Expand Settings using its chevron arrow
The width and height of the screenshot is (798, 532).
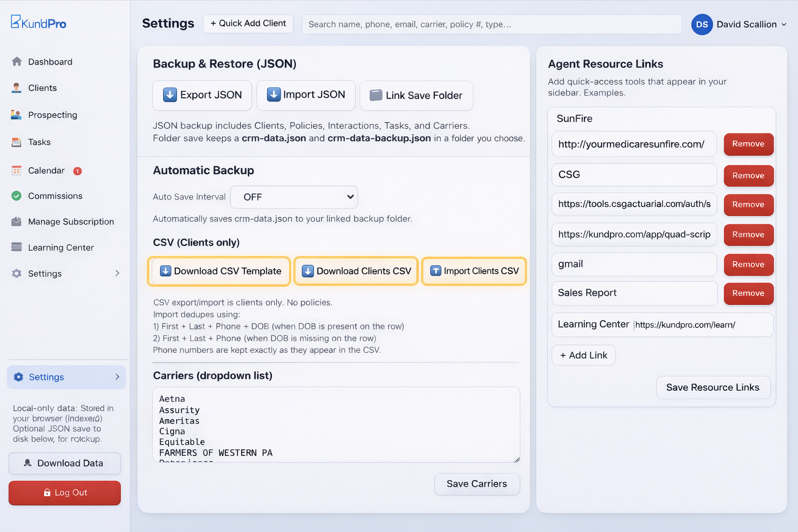click(x=117, y=273)
